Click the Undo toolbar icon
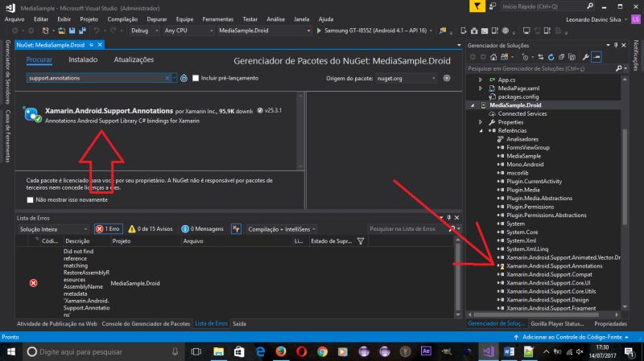This screenshot has height=361, width=644. pos(97,31)
